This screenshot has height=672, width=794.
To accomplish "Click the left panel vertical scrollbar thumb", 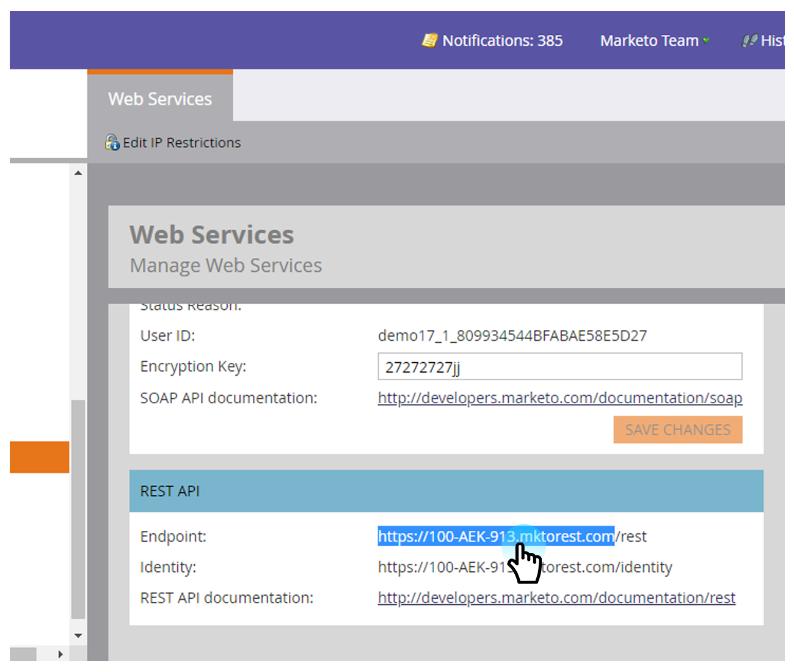I will point(78,507).
